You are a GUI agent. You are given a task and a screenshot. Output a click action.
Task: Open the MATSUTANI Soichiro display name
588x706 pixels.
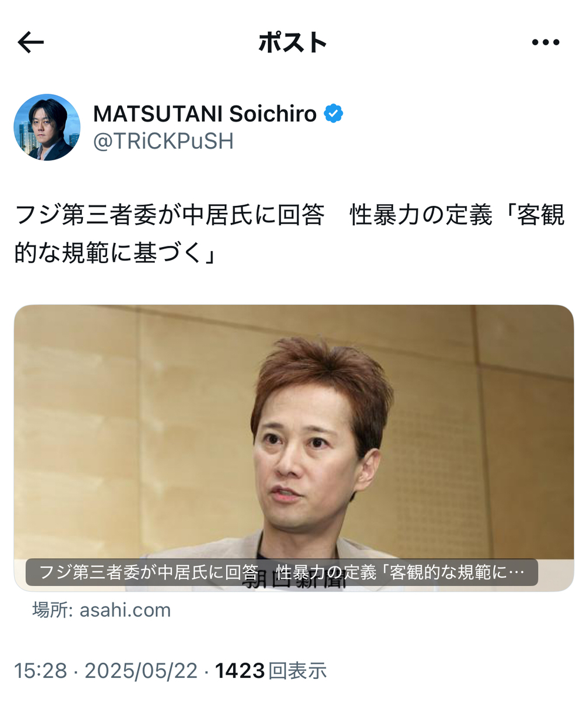tap(205, 114)
